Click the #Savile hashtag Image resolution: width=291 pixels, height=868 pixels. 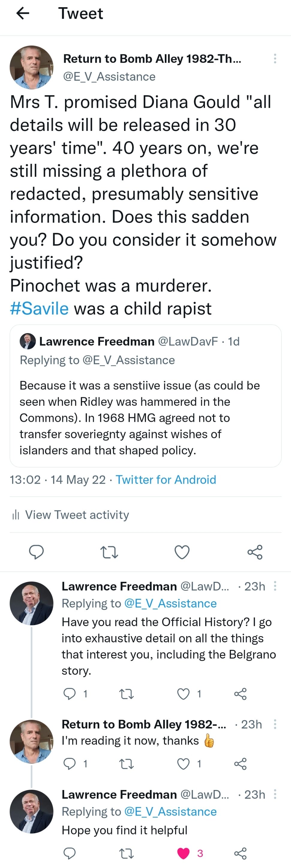[x=39, y=308]
